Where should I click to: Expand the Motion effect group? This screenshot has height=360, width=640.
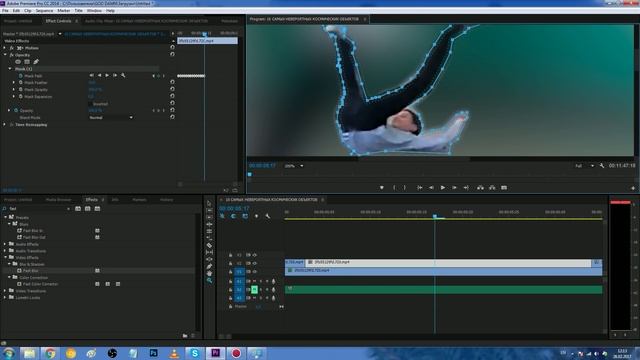point(5,48)
